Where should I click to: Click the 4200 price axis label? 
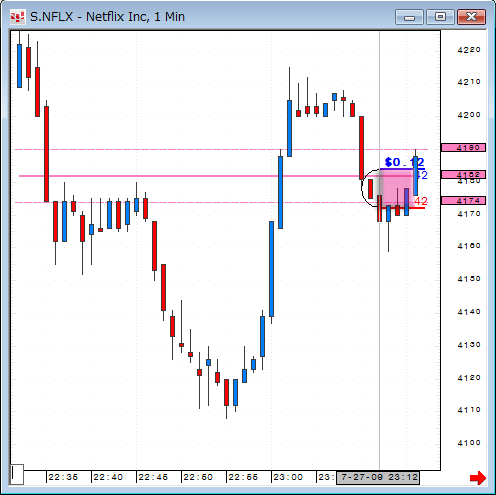tap(469, 115)
